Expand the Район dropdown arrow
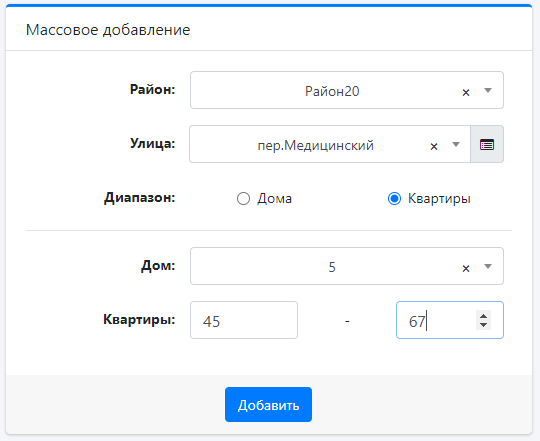The image size is (540, 441). coord(488,91)
